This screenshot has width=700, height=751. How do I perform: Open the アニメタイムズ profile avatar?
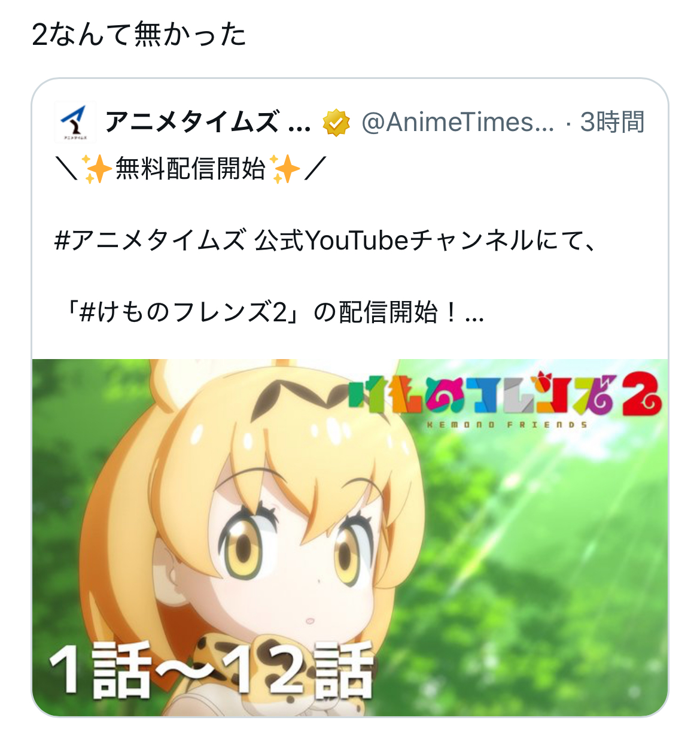point(75,122)
